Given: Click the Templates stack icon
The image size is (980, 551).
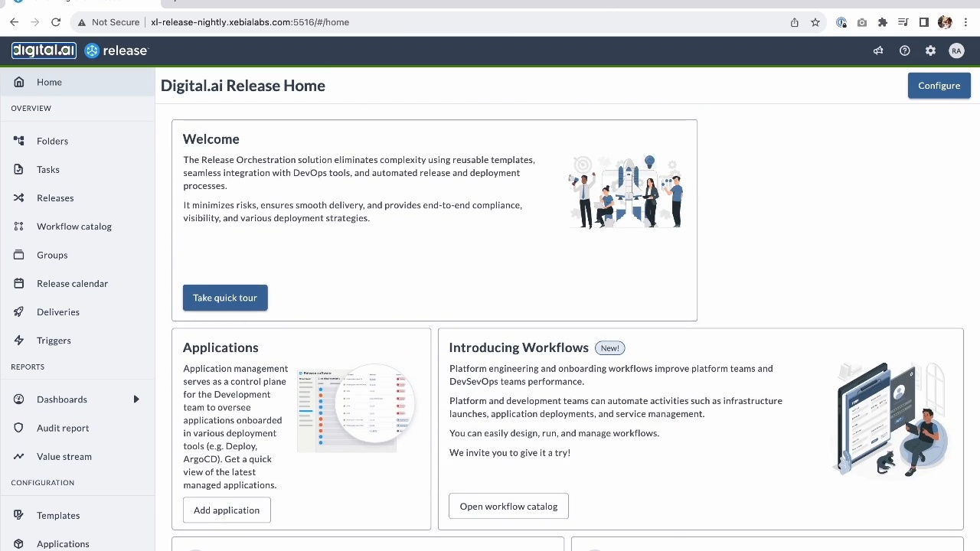Looking at the screenshot, I should (19, 515).
